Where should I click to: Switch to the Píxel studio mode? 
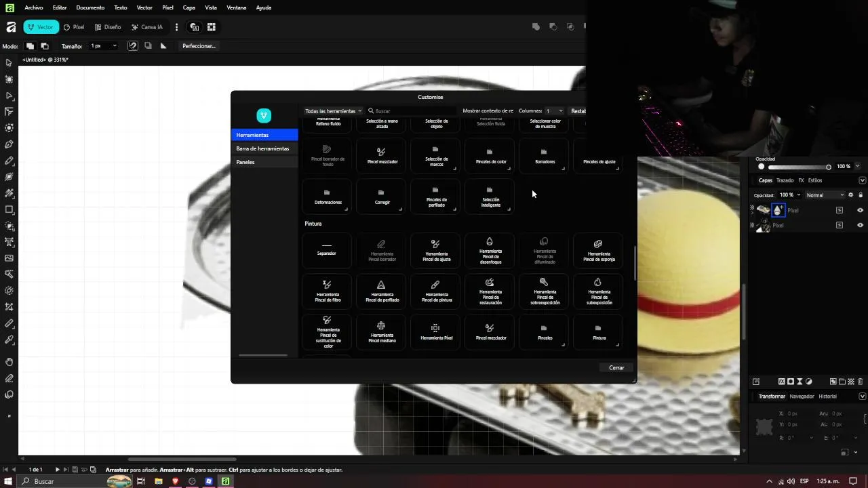(74, 27)
